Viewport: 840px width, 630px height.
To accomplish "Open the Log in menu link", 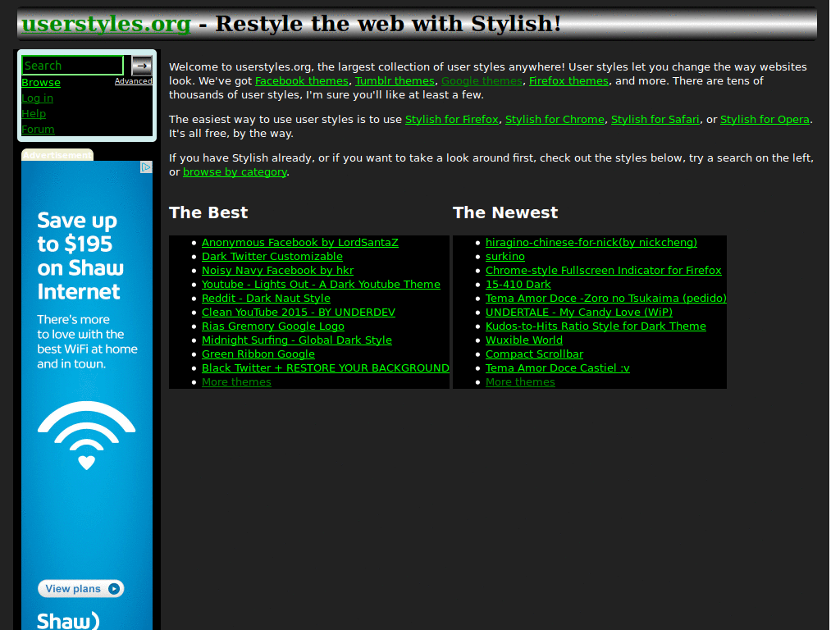I will (x=38, y=98).
